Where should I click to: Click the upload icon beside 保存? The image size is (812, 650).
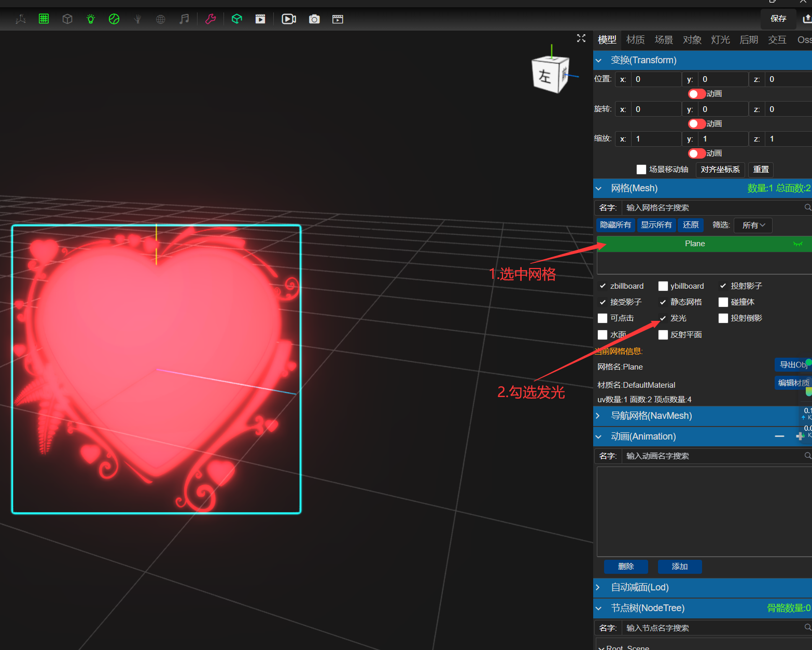[807, 19]
